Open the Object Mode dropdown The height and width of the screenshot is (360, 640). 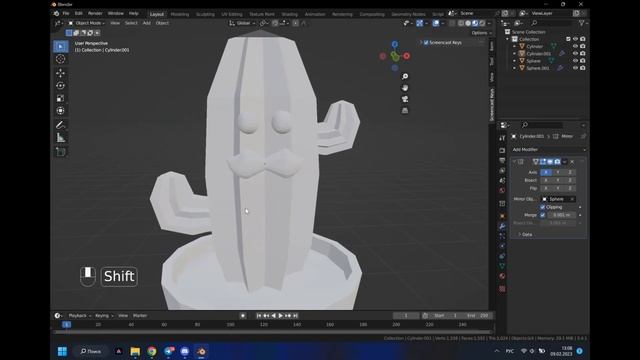(x=87, y=23)
